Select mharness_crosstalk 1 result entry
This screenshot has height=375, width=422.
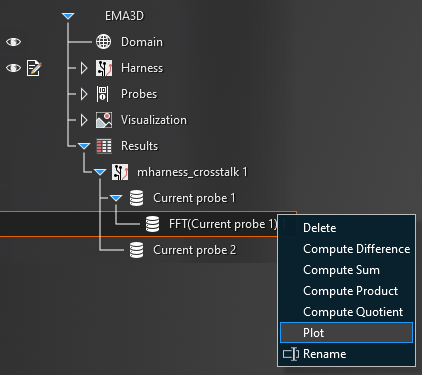pyautogui.click(x=192, y=172)
